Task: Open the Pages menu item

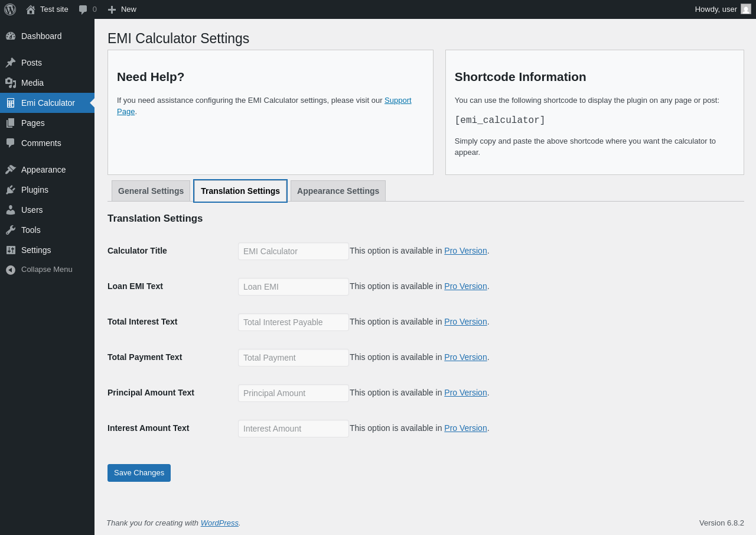Action: click(x=47, y=123)
